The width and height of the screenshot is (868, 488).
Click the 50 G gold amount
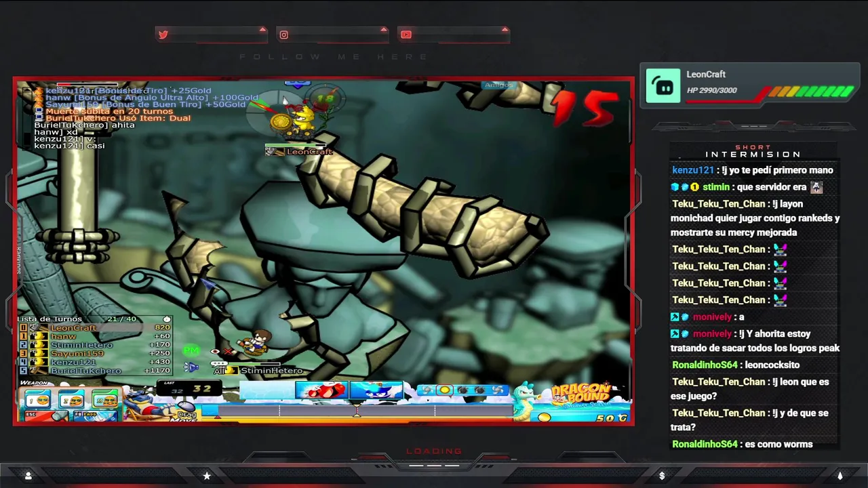point(612,418)
